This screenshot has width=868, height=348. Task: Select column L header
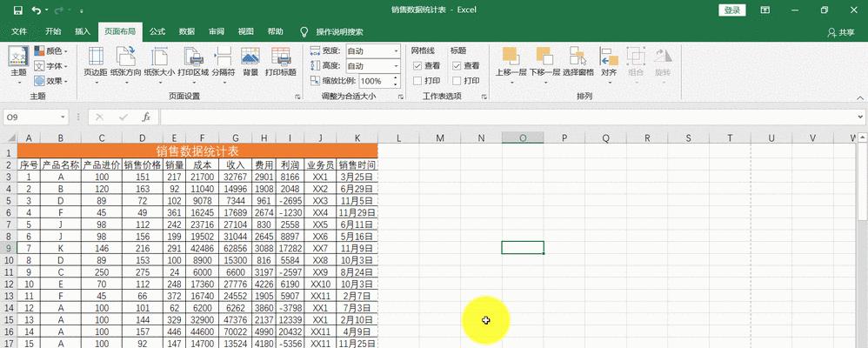pyautogui.click(x=398, y=138)
